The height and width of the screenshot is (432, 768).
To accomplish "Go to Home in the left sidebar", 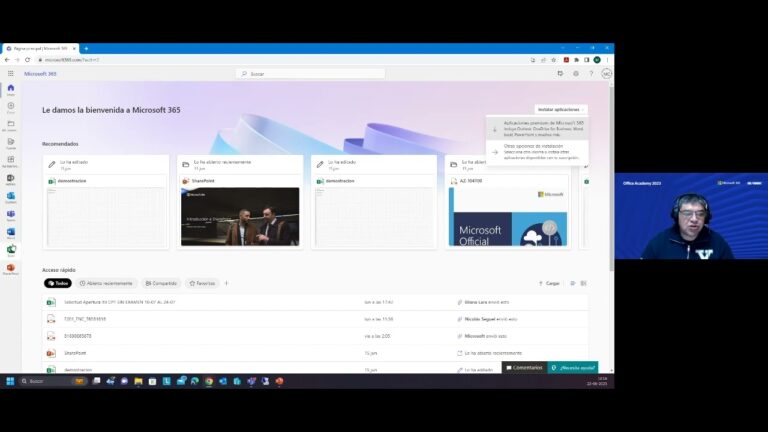I will click(11, 90).
